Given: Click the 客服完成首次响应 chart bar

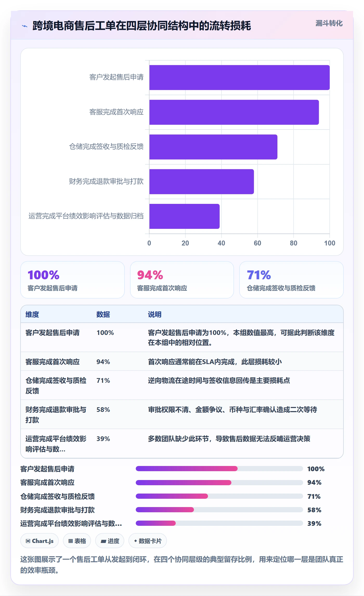Looking at the screenshot, I should (x=234, y=112).
